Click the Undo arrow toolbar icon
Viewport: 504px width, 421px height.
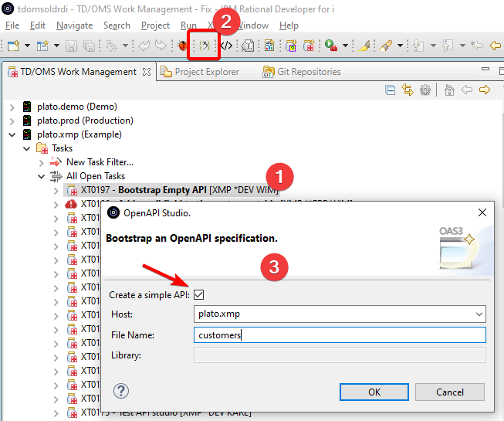[x=144, y=46]
